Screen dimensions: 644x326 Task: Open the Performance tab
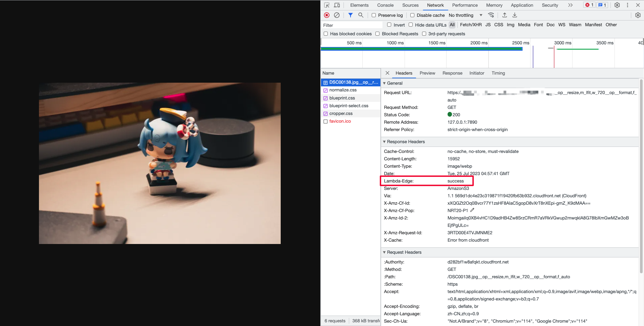point(465,5)
